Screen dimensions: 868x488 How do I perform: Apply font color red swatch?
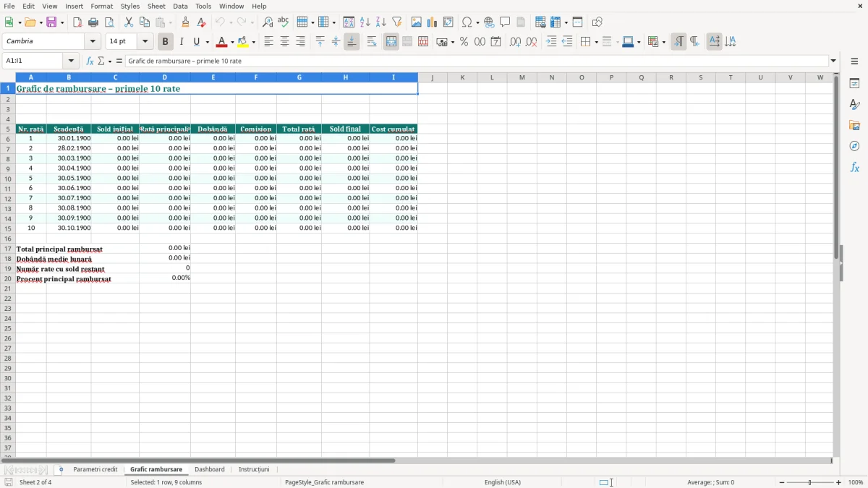222,42
